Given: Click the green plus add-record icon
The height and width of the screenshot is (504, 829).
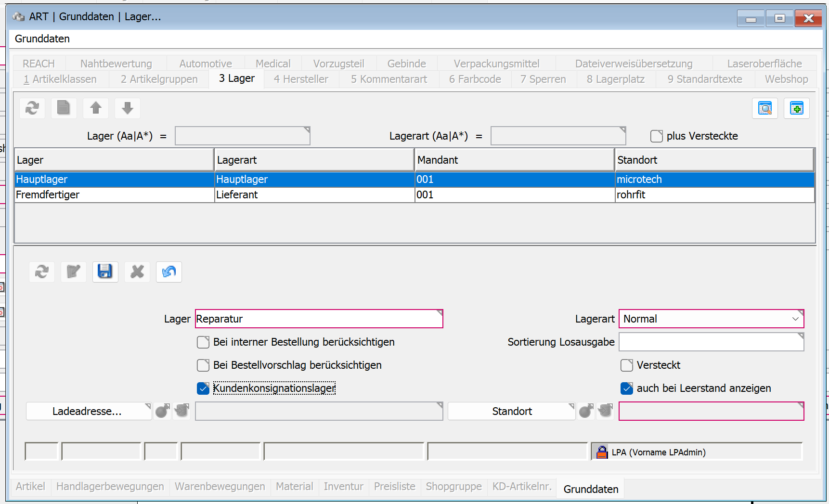Looking at the screenshot, I should pyautogui.click(x=796, y=108).
